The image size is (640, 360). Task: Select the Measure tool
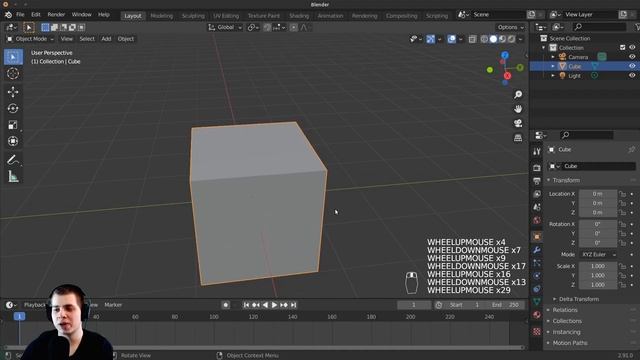13,176
